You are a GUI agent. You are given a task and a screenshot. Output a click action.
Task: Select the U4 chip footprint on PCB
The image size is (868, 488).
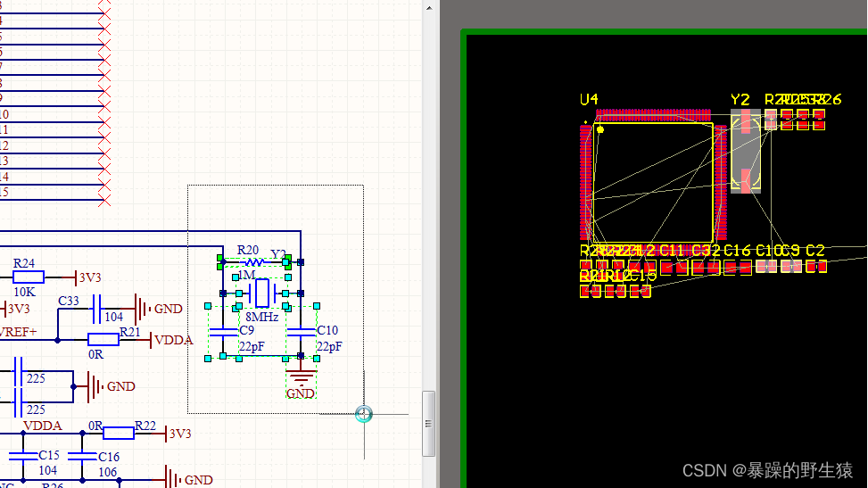coord(654,183)
